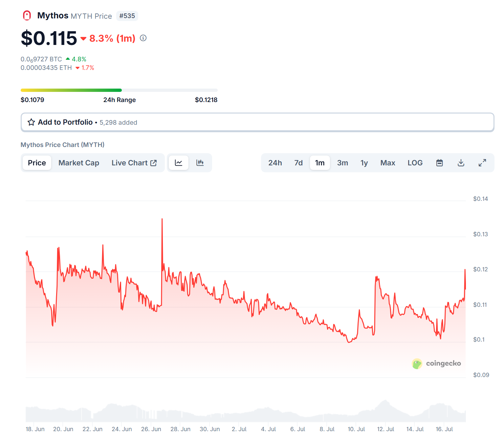Click the star icon in Add to Portfolio
The image size is (504, 440).
click(31, 122)
